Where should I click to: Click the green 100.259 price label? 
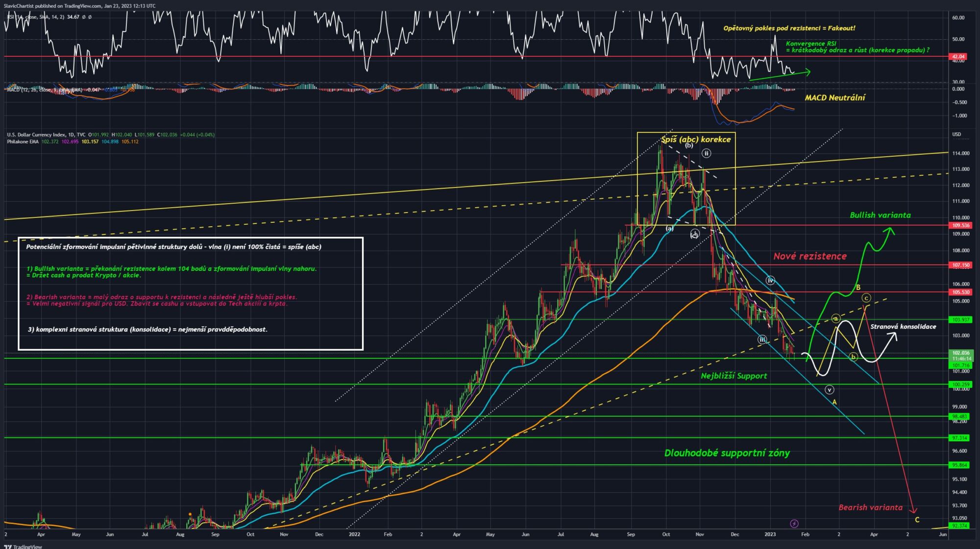pos(961,384)
